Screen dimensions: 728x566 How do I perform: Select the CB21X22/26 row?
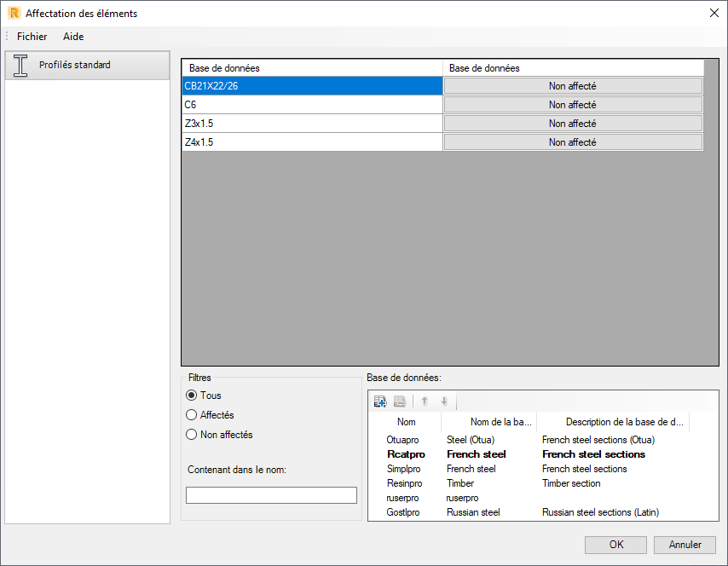[313, 86]
